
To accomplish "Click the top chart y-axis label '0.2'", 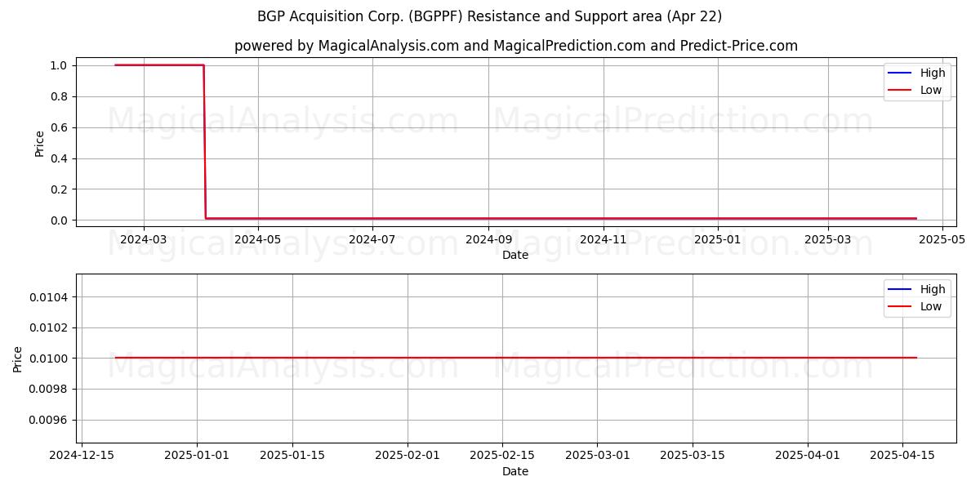I will (58, 189).
